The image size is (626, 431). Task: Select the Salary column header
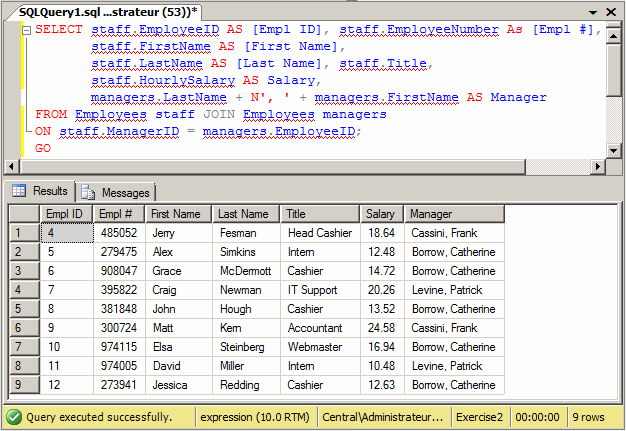click(382, 214)
